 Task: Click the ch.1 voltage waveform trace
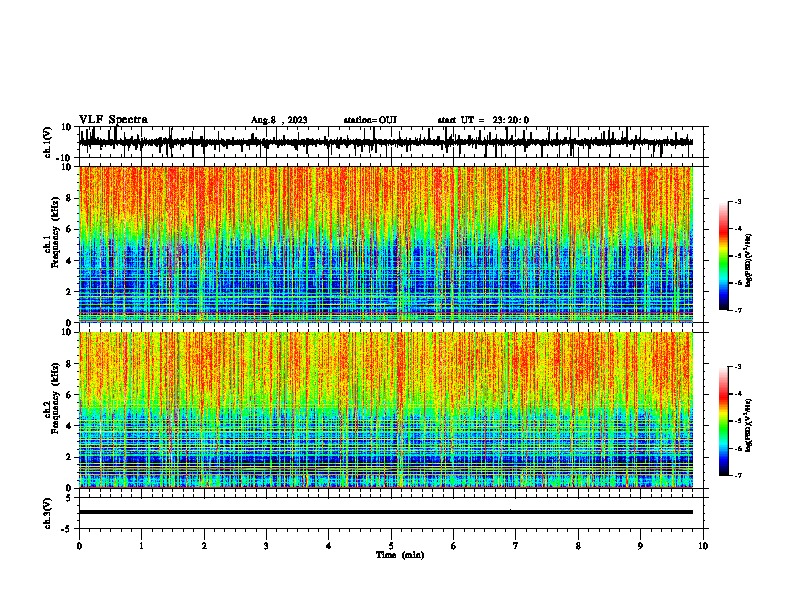click(x=385, y=142)
